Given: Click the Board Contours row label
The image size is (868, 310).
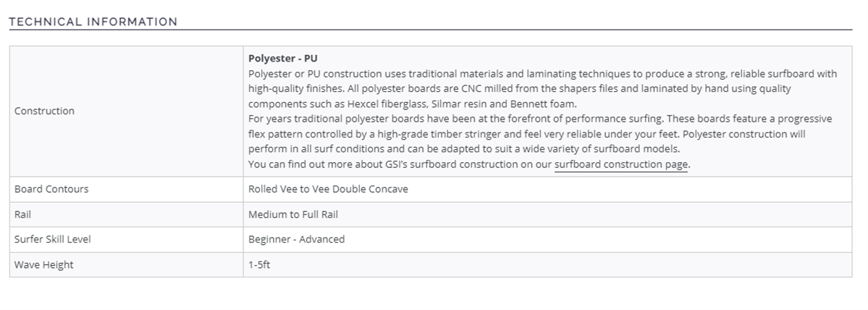Looking at the screenshot, I should pos(51,189).
